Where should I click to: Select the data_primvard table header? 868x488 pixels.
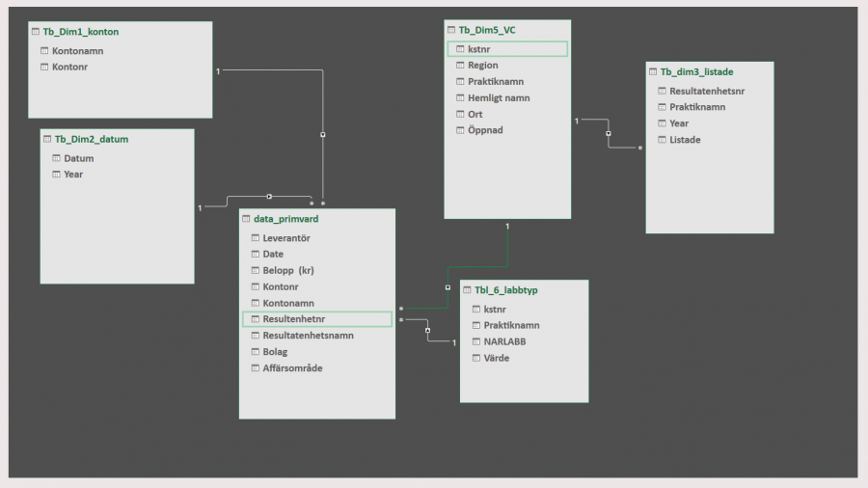pyautogui.click(x=285, y=219)
